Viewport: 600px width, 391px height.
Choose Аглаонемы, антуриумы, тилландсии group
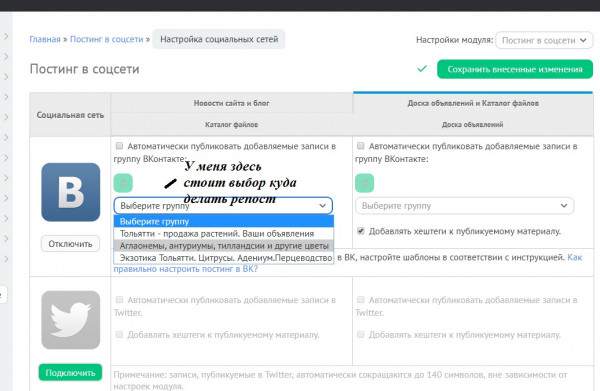coord(223,246)
